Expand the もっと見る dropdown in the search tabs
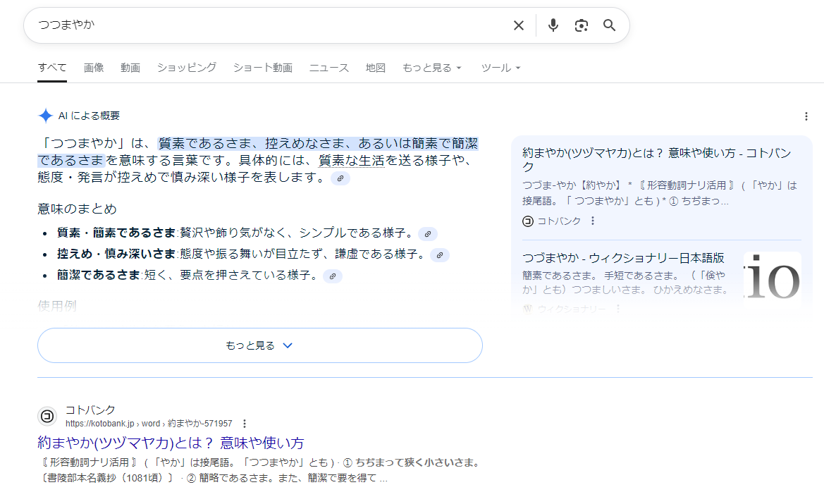824x504 pixels. point(431,68)
